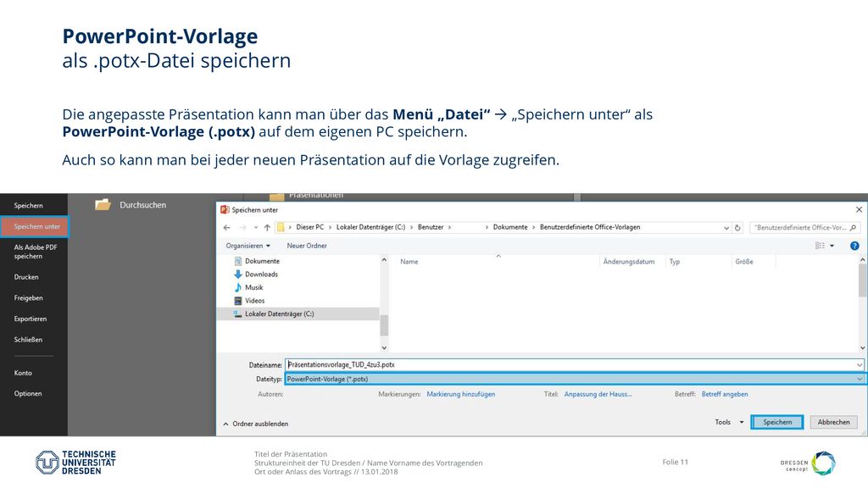Cancel the dialog with Abbrechen

click(834, 422)
